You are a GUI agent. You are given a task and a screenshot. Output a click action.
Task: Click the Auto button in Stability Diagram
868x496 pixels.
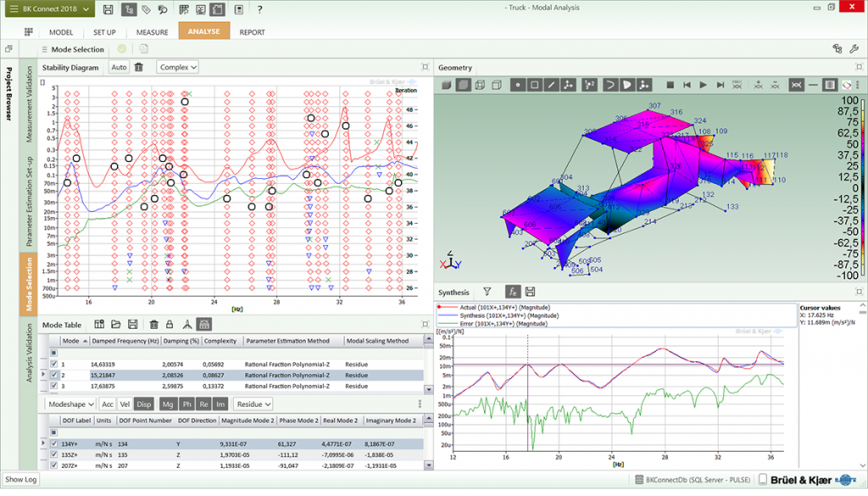click(x=119, y=67)
